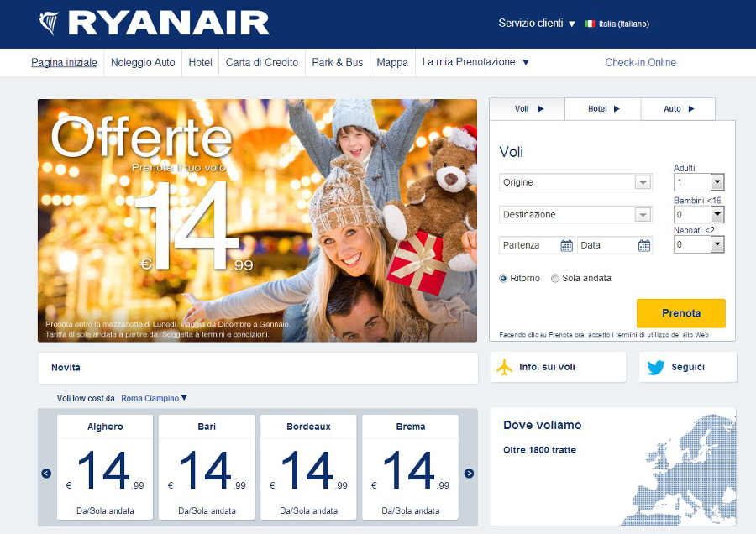Click the Ryanair harp logo icon
756x534 pixels.
tap(49, 24)
